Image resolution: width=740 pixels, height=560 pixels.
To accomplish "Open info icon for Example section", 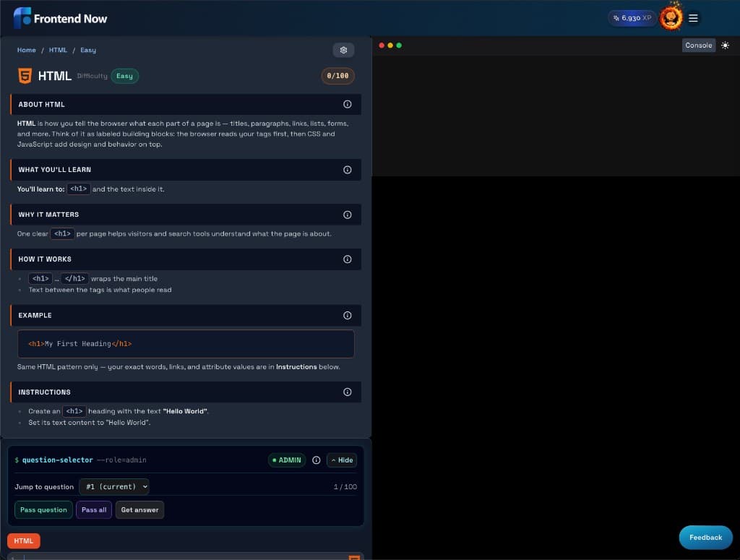I will 348,316.
